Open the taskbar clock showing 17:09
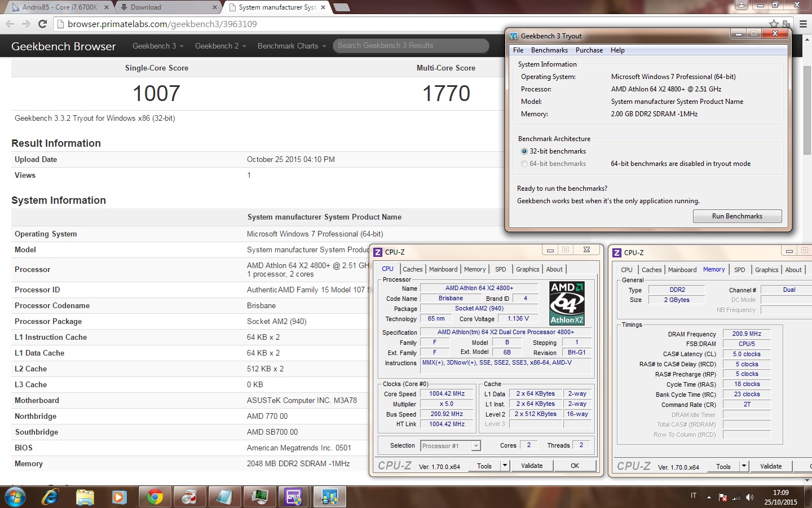 click(780, 497)
